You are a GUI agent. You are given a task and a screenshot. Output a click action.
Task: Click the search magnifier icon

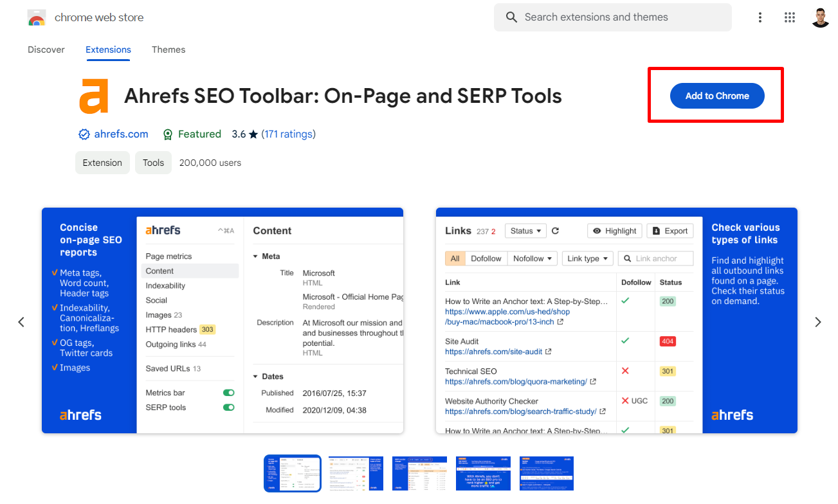[x=511, y=17]
